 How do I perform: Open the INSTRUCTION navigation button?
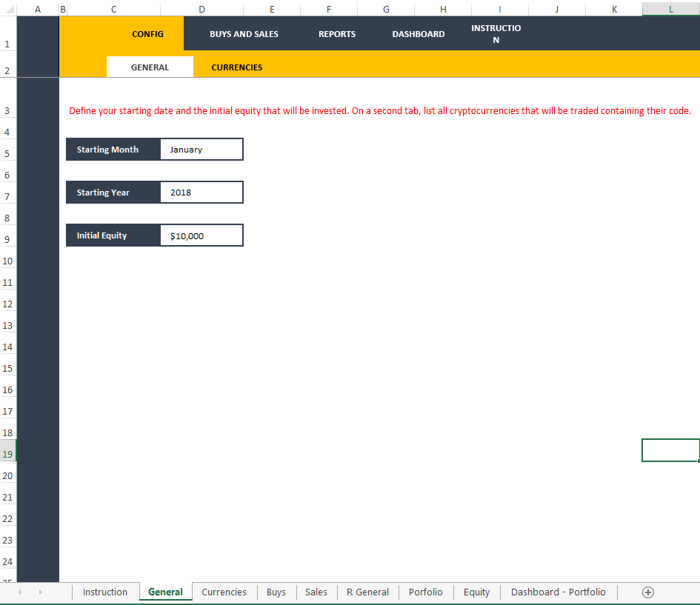coord(496,34)
